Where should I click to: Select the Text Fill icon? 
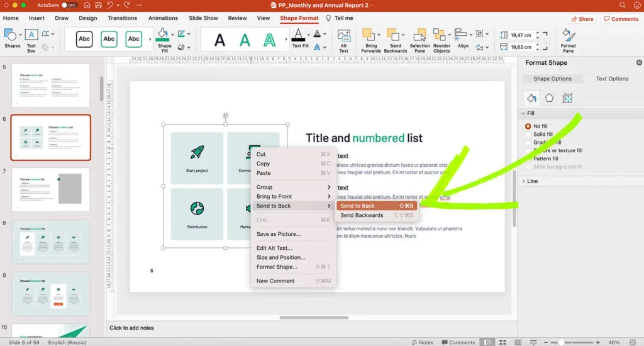(299, 35)
